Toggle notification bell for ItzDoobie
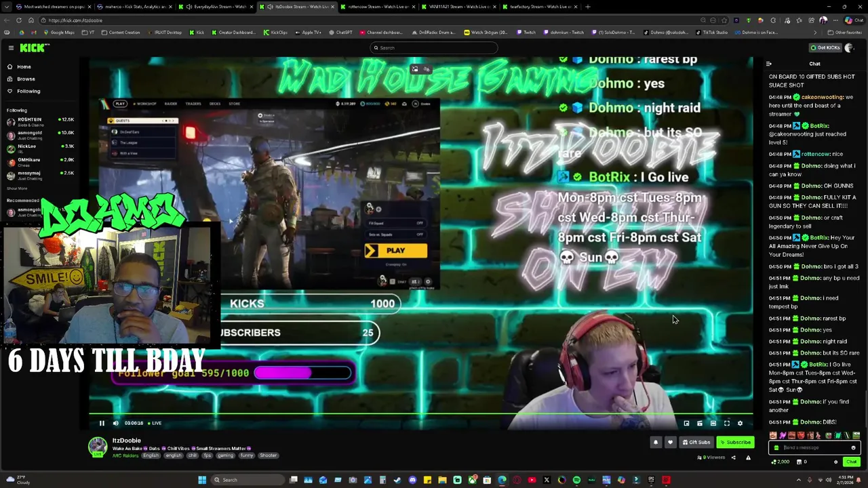The width and height of the screenshot is (868, 488). click(x=656, y=443)
